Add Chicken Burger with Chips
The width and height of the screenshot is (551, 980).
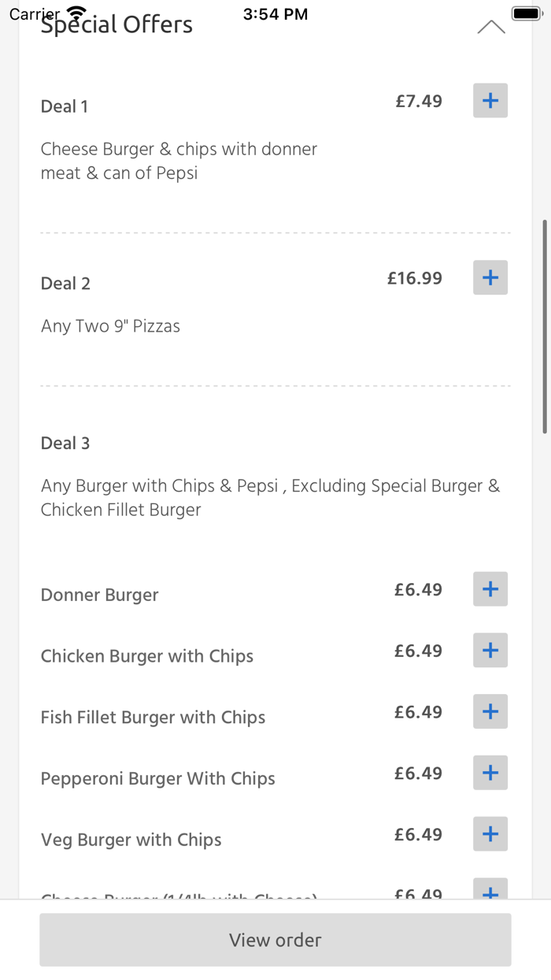[x=490, y=650]
